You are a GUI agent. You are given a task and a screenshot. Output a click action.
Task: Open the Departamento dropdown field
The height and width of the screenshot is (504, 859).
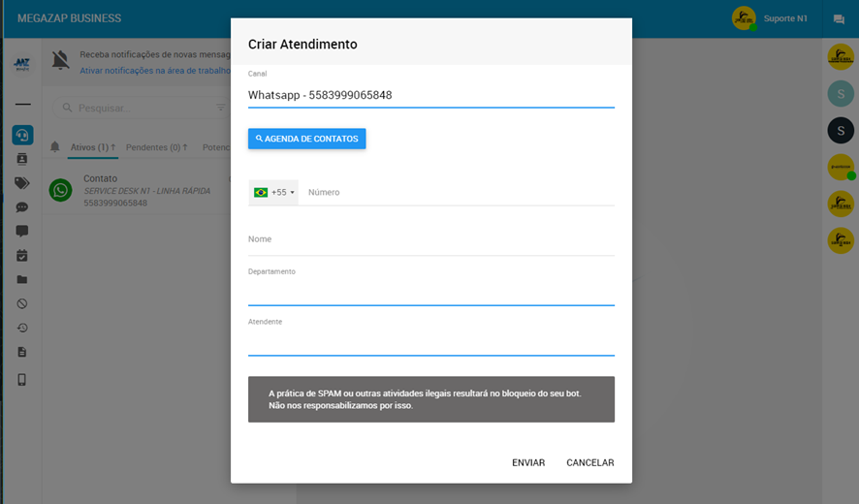pos(430,292)
